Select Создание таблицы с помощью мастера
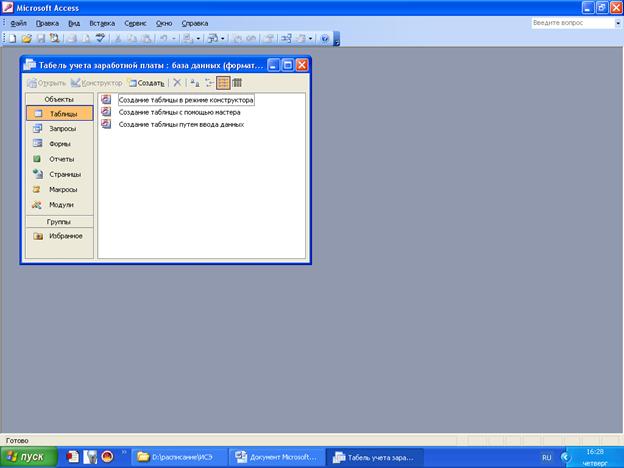 tap(179, 112)
